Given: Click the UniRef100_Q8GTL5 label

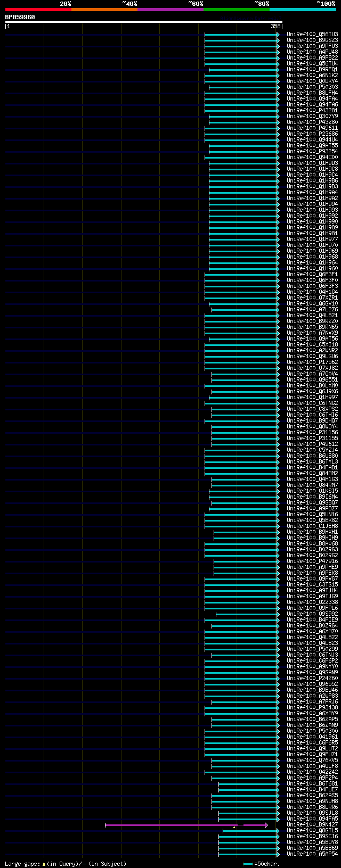Looking at the screenshot, I should click(312, 830).
